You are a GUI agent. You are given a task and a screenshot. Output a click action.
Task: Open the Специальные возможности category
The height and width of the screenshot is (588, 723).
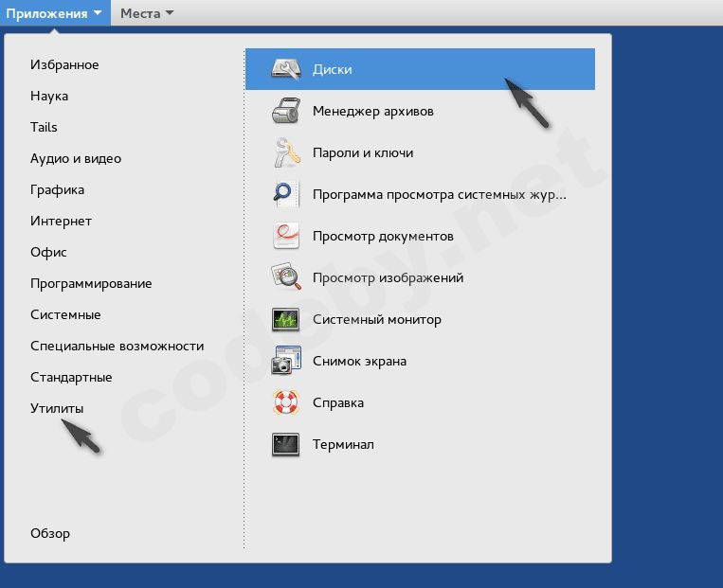pos(117,346)
